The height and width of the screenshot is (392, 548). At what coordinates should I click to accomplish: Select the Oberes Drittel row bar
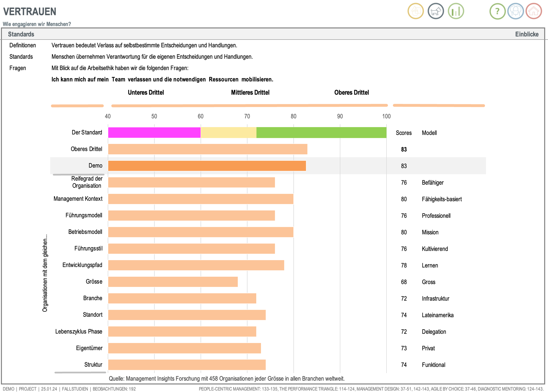pos(208,149)
